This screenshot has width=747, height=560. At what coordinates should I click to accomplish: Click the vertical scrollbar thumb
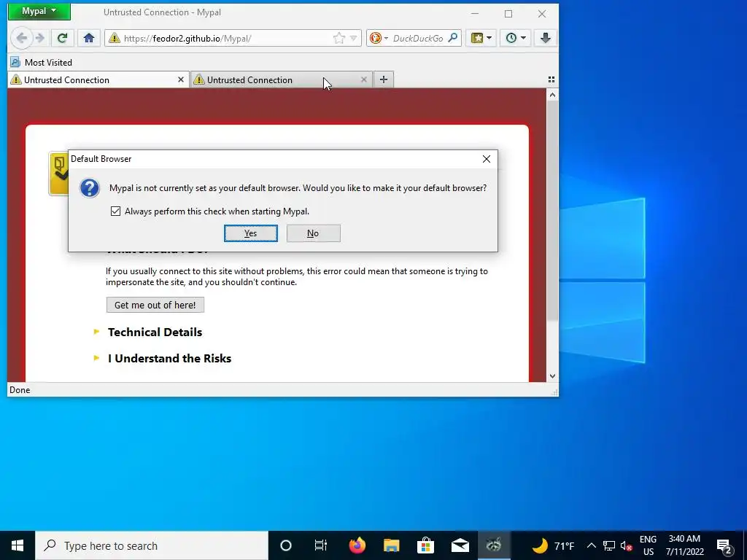(552, 210)
